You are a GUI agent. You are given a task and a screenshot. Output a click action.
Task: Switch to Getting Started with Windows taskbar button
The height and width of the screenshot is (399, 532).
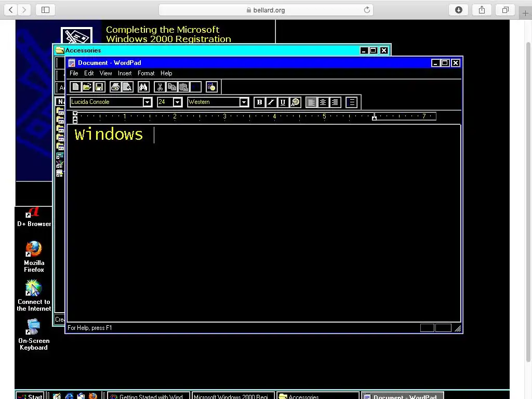[148, 396]
